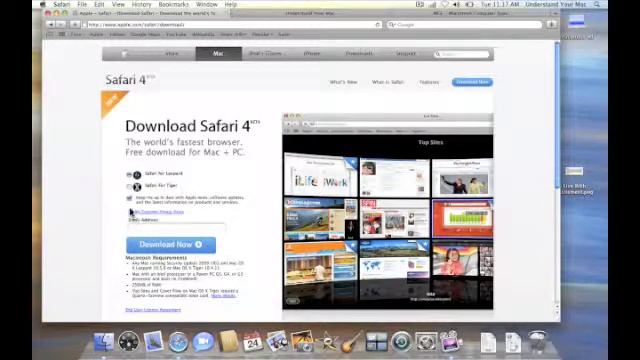Toggle the keep me up to date checkbox
Viewport: 640px width, 360px height.
click(x=129, y=198)
